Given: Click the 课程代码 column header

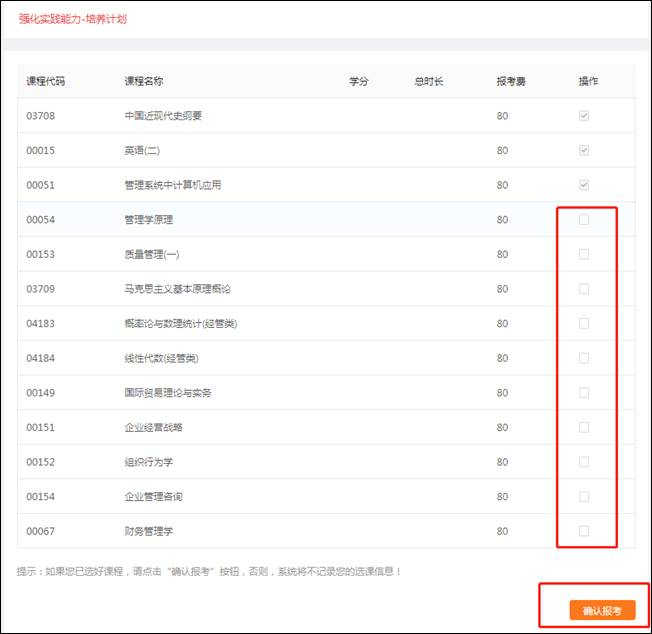Looking at the screenshot, I should (46, 81).
